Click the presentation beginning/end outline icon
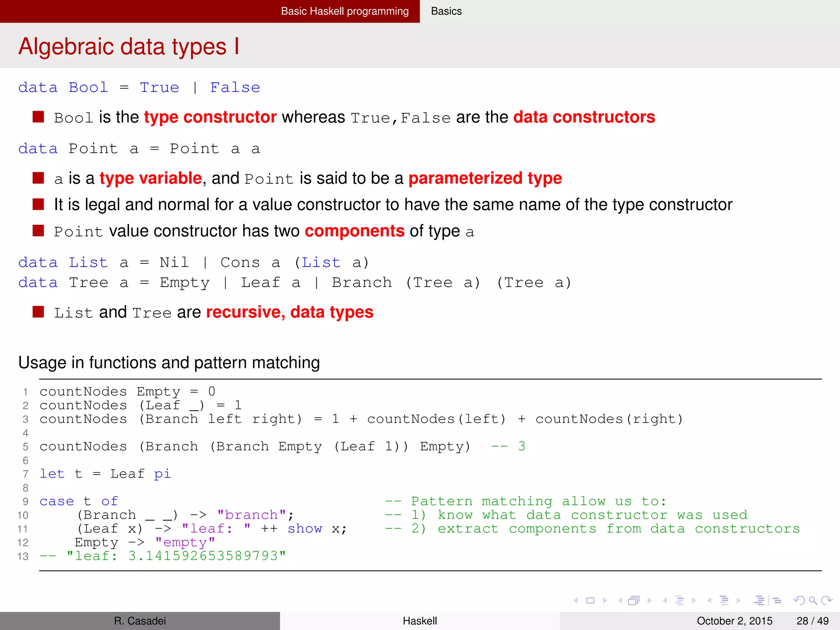Image resolution: width=840 pixels, height=630 pixels. 759,600
